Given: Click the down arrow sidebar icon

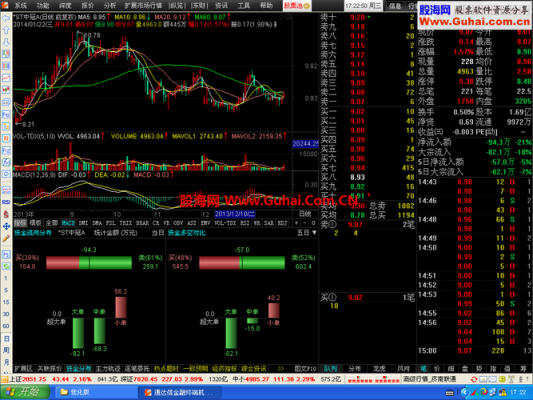Looking at the screenshot, I should point(6,42).
